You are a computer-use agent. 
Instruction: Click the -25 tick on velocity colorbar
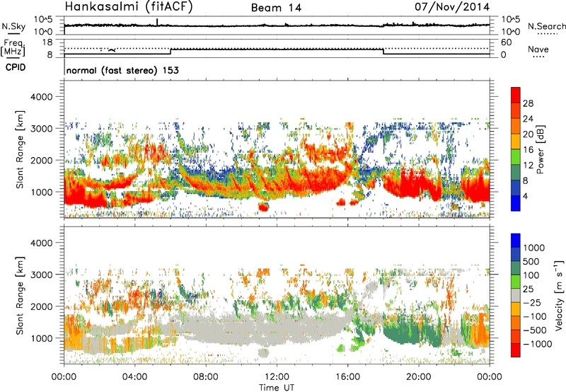[x=532, y=303]
